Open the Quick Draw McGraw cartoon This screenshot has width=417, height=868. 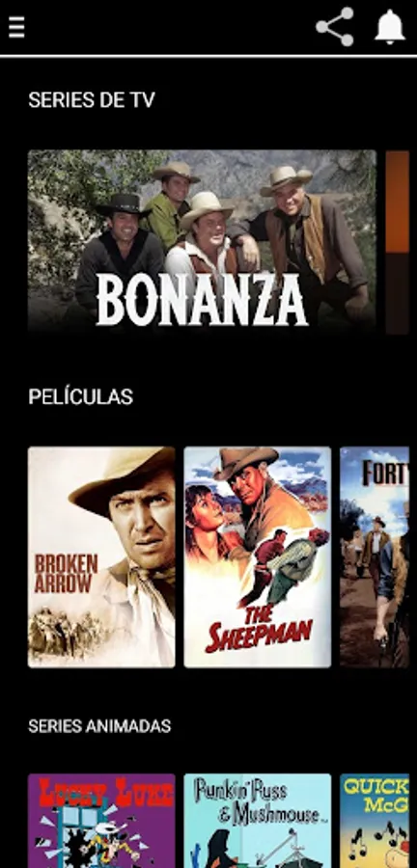375,821
